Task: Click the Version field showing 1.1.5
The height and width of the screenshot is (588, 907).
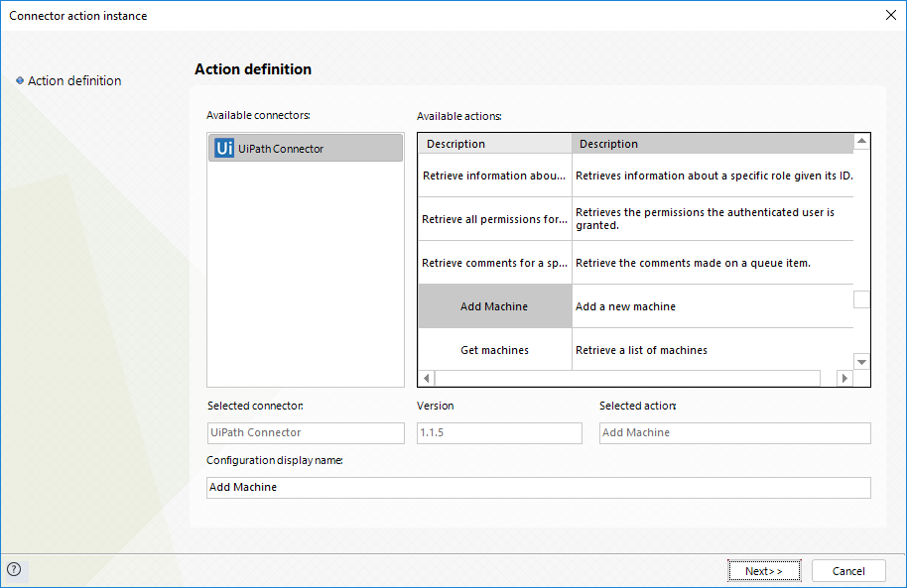Action: pyautogui.click(x=499, y=433)
